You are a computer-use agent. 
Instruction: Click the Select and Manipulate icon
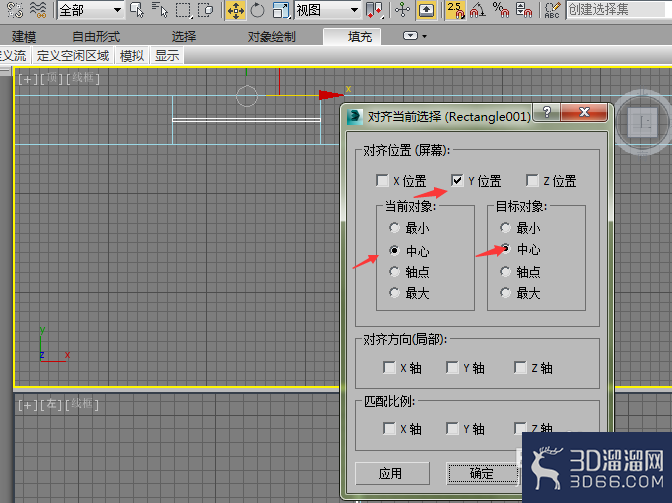click(x=402, y=10)
